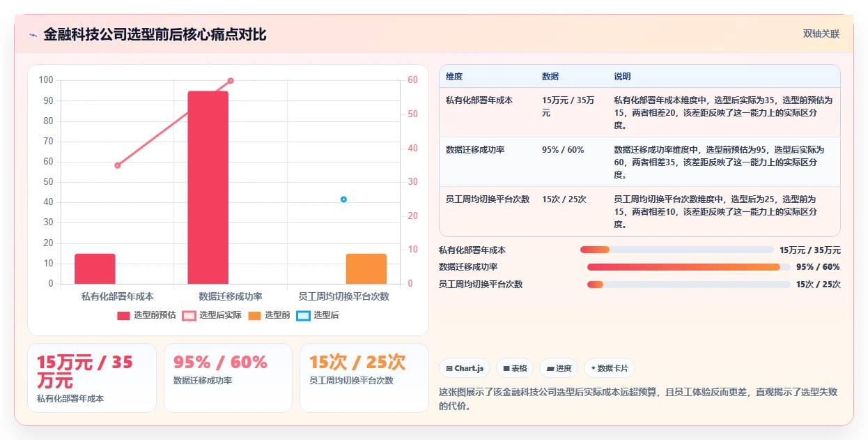Click the pink line point at 60
Viewport: 868px width, 440px height.
pos(231,81)
